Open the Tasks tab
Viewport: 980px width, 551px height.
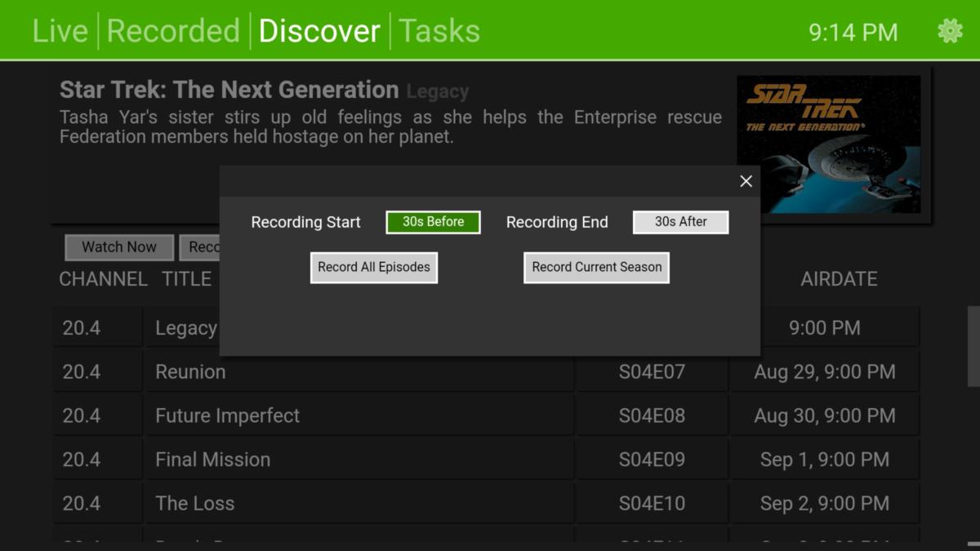[x=439, y=31]
